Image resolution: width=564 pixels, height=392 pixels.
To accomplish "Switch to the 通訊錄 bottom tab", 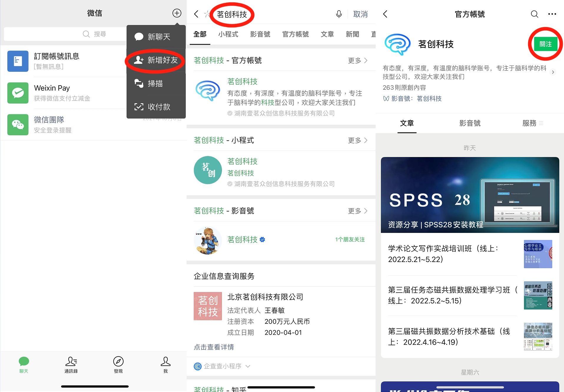I will [71, 365].
